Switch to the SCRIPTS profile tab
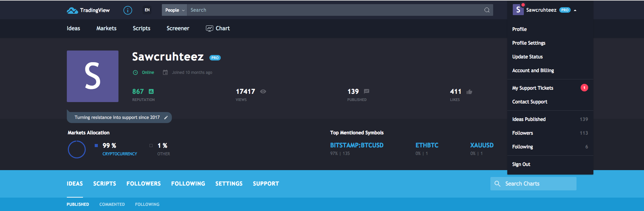This screenshot has width=644, height=211. pyautogui.click(x=105, y=184)
